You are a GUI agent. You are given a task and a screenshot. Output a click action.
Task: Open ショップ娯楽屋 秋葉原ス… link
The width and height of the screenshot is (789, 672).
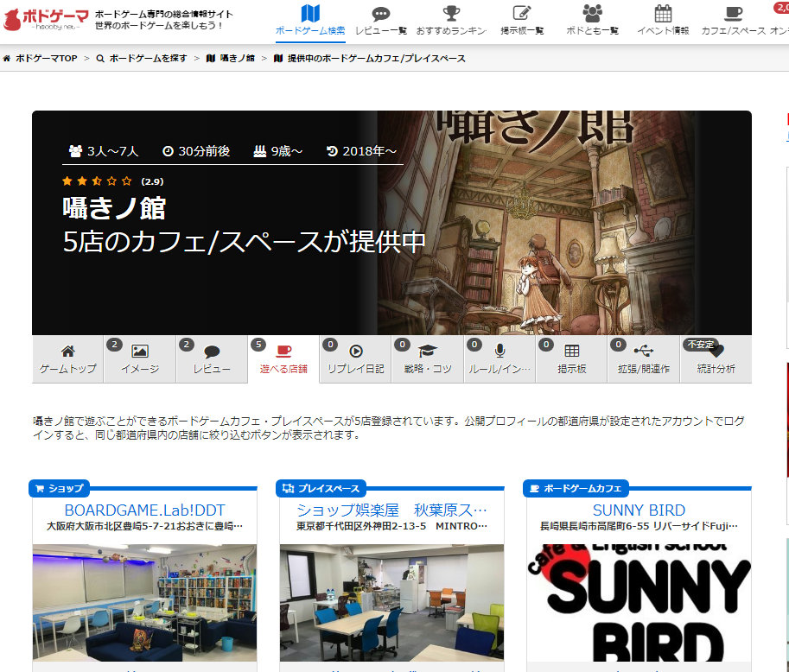coord(392,510)
